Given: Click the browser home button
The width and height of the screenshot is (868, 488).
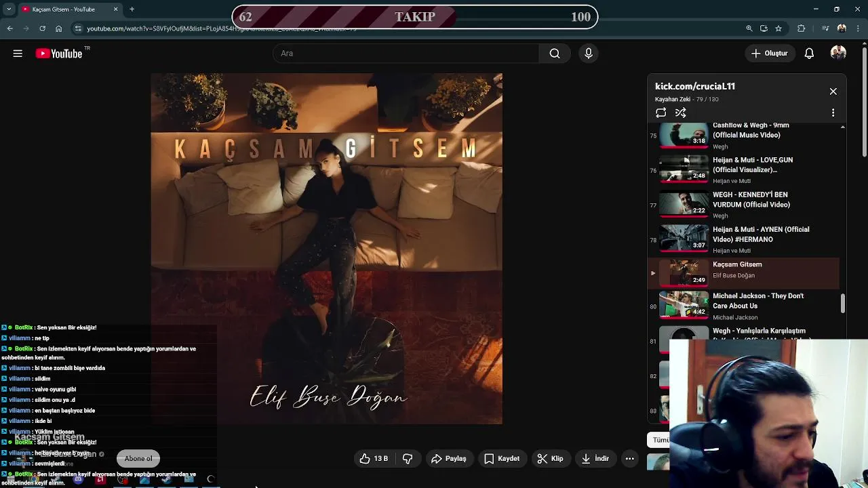Looking at the screenshot, I should pyautogui.click(x=59, y=28).
